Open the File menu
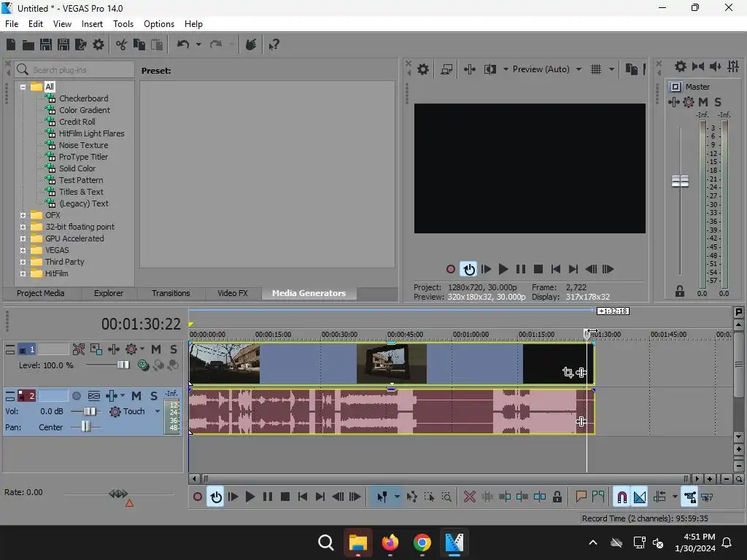Viewport: 747px width, 560px height. point(12,24)
